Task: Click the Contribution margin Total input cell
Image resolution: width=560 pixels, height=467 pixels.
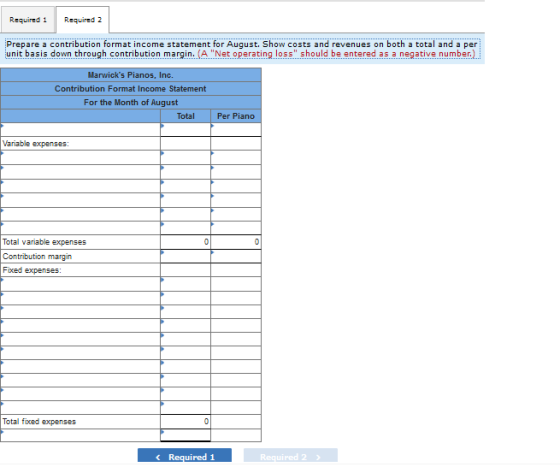Action: pos(185,256)
